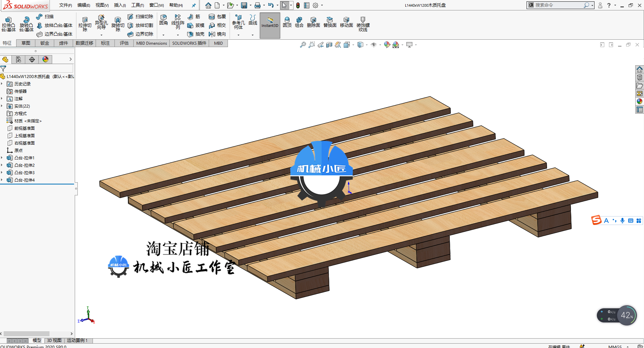The height and width of the screenshot is (348, 644).
Task: Open the DisplayManager color ball tab
Action: pos(45,60)
